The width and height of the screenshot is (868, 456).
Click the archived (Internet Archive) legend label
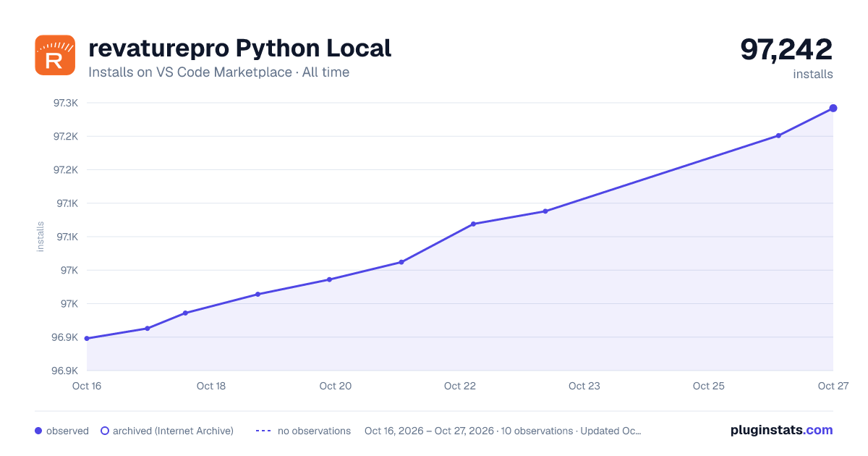point(173,431)
